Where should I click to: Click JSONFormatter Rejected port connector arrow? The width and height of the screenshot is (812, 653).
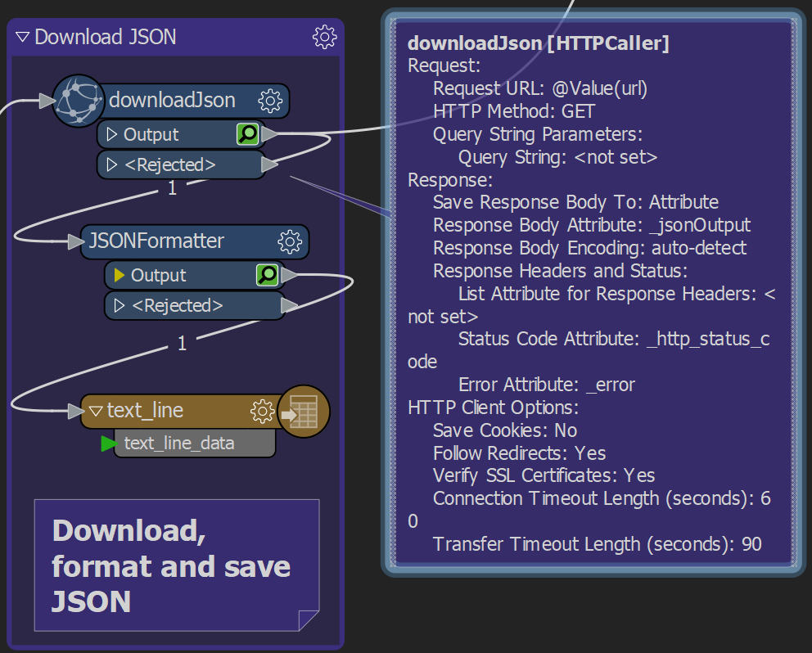coord(290,305)
